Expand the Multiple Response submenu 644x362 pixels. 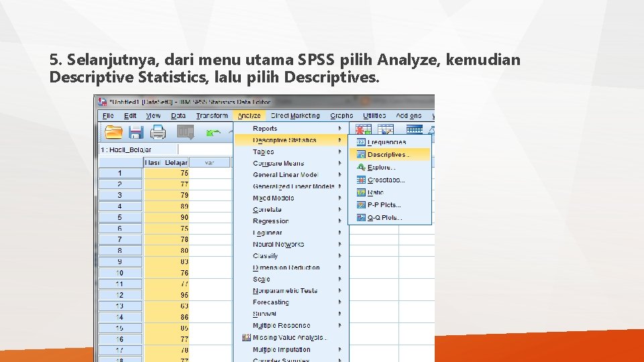click(291, 326)
